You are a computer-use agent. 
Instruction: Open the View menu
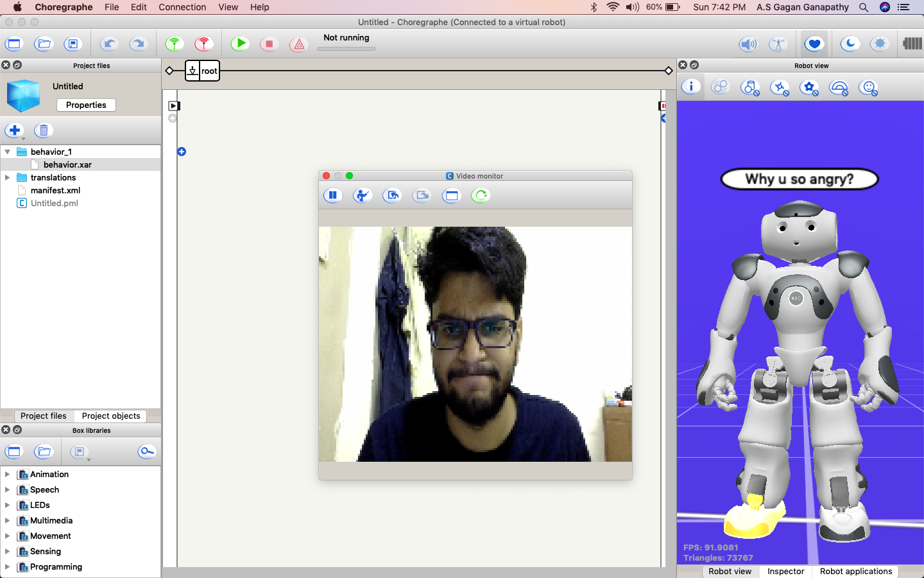click(x=228, y=7)
